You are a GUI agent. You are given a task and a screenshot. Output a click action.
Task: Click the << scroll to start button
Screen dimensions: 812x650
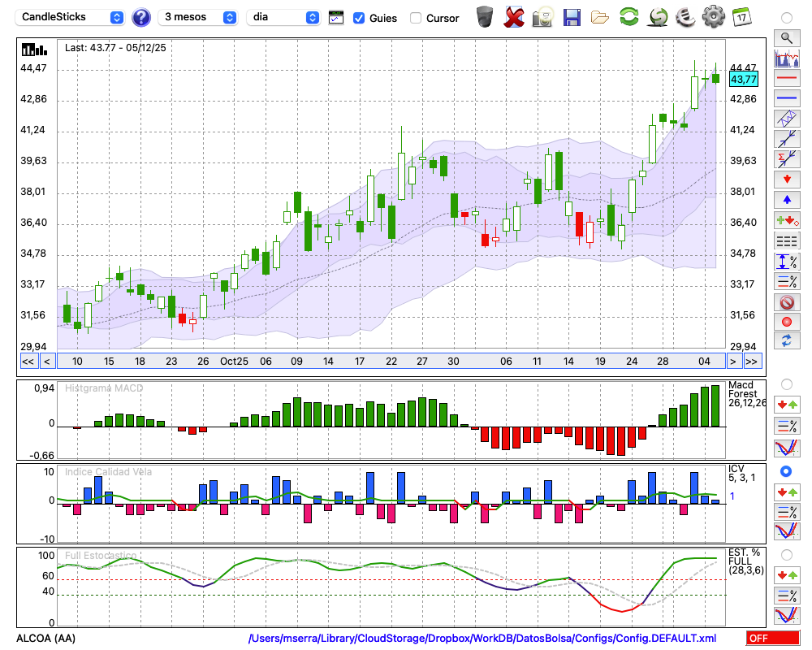[x=28, y=362]
